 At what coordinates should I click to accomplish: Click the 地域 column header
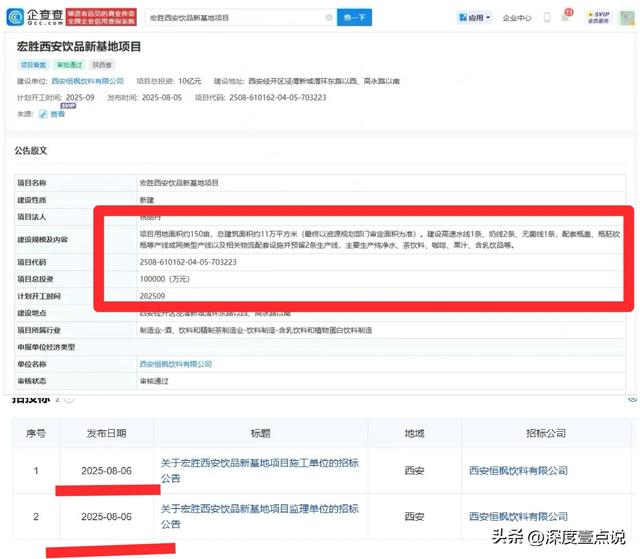414,433
